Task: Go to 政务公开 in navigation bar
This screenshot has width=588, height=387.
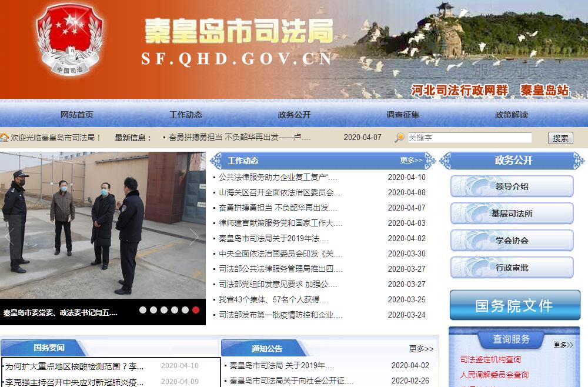Action: pos(295,115)
